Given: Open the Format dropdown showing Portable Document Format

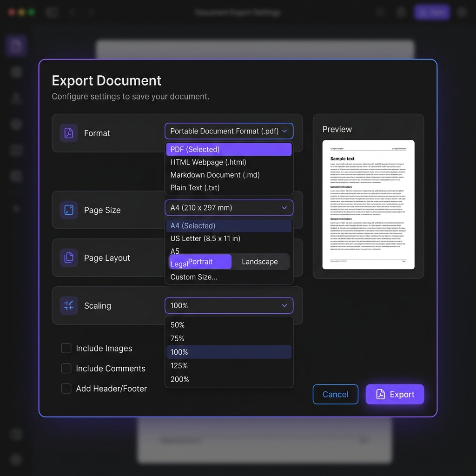Looking at the screenshot, I should coord(229,131).
